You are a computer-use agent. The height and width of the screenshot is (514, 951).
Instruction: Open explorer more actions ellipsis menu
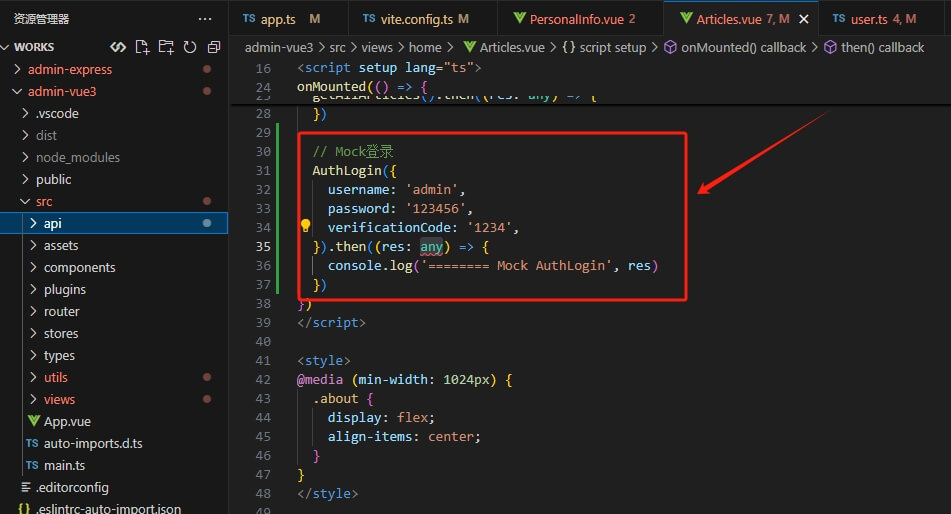coord(205,19)
